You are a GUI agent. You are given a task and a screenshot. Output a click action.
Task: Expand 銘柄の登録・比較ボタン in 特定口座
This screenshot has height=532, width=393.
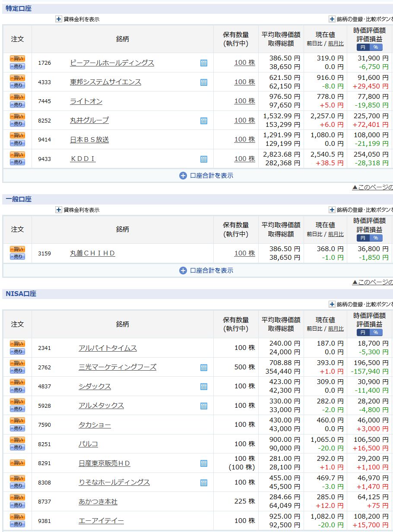click(361, 19)
